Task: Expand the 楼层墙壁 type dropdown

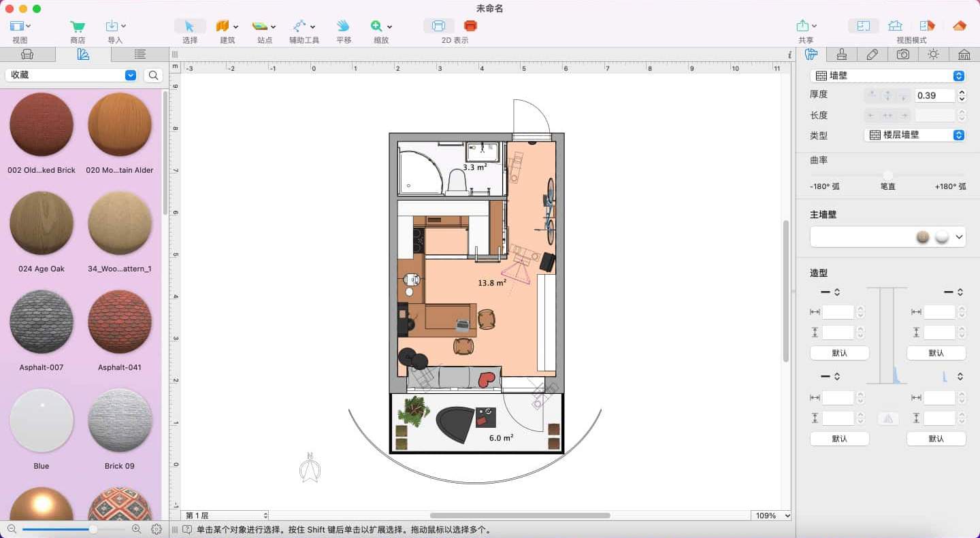Action: tap(915, 135)
